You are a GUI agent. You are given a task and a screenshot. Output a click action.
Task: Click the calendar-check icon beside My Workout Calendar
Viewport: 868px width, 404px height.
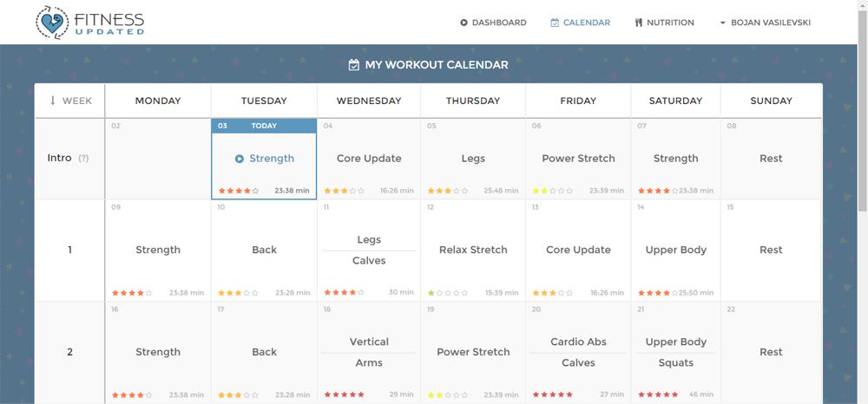[353, 65]
